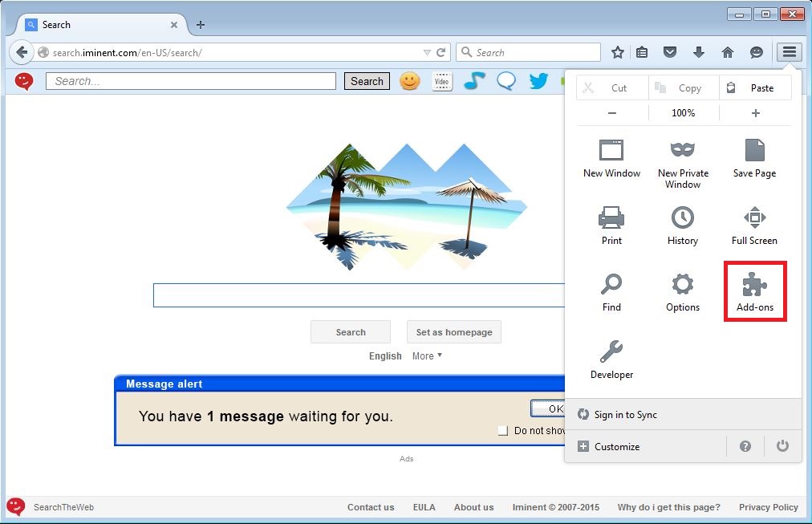Image resolution: width=812 pixels, height=524 pixels.
Task: Click the page Search button below box
Action: coord(351,332)
